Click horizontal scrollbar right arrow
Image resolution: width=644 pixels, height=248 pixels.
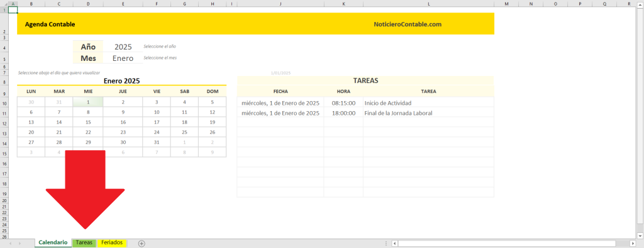click(633, 244)
